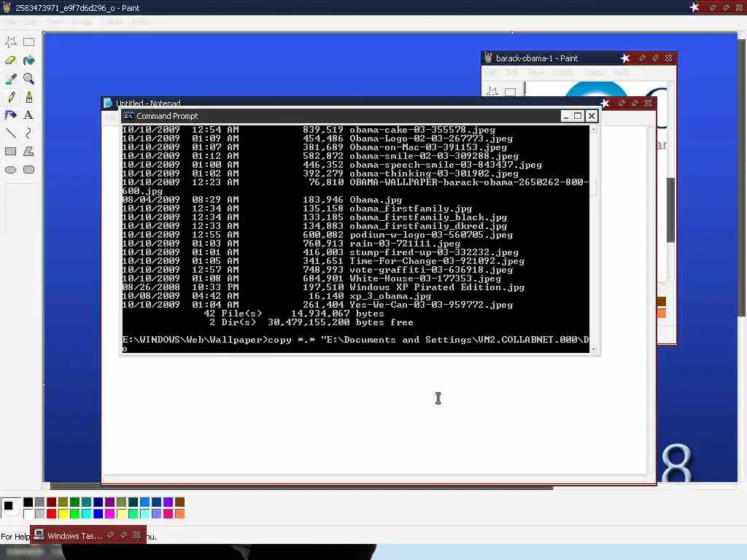
Task: Click "Windows XP Pirated Edition.jpg" entry
Action: click(437, 287)
